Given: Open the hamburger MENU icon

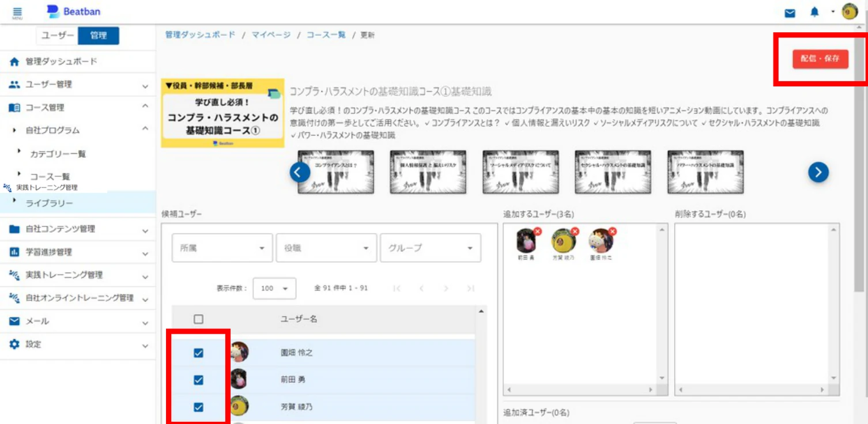Looking at the screenshot, I should point(17,12).
